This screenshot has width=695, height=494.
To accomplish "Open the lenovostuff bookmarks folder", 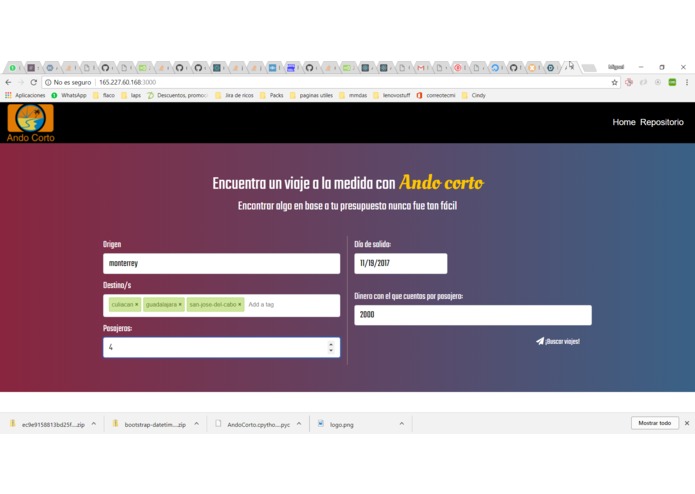I will [391, 95].
